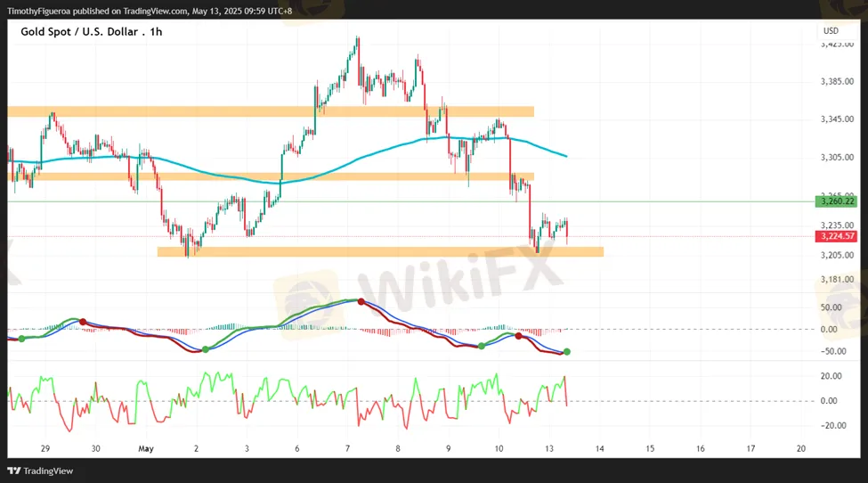The height and width of the screenshot is (483, 868).
Task: Click the green MACD dot near April 29
Action: [21, 339]
